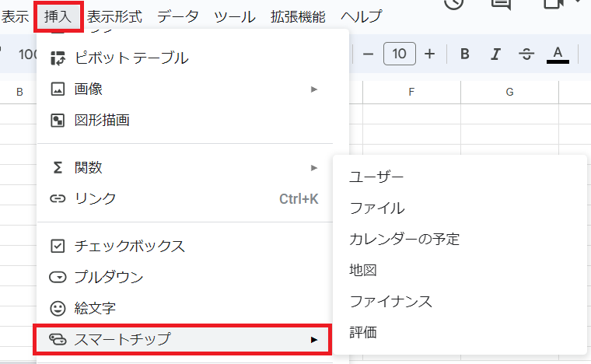
Task: Open the データ menu
Action: [178, 16]
